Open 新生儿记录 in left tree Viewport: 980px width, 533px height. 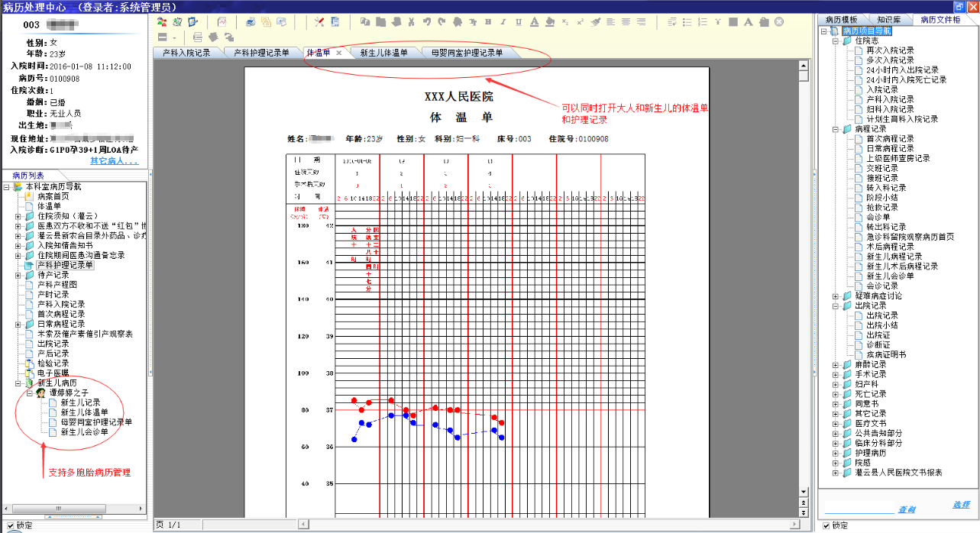coord(80,402)
